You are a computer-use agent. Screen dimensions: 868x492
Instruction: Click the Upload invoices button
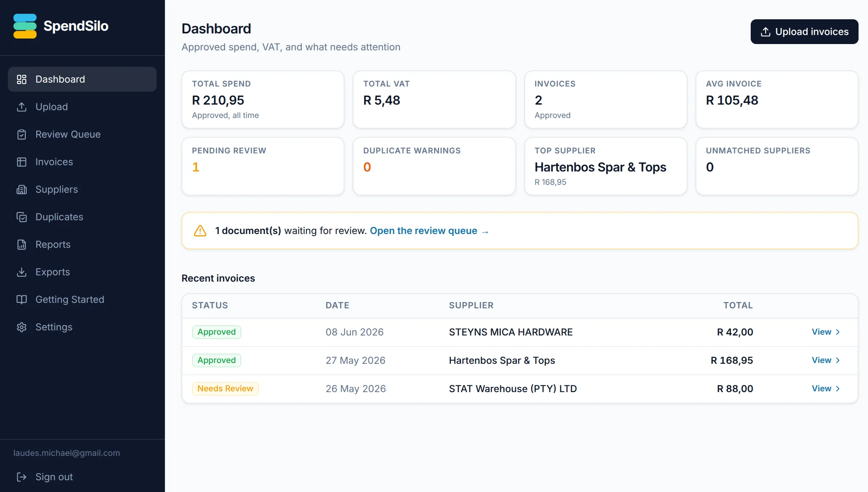[x=804, y=32]
